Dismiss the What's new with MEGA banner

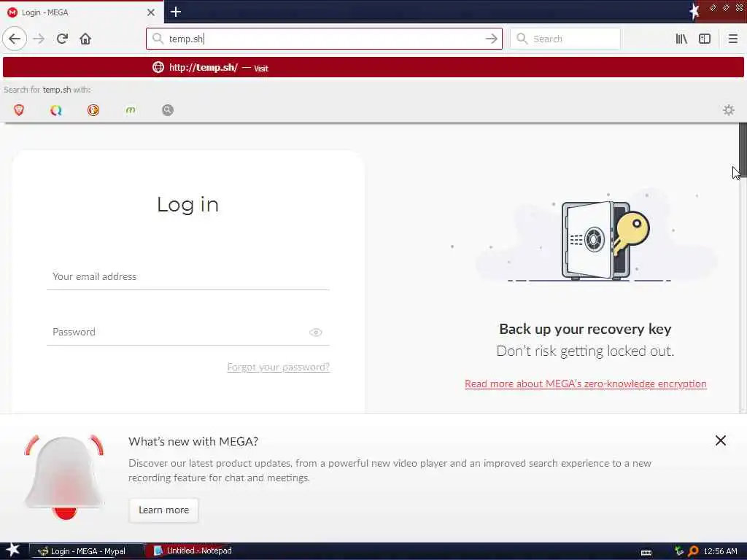point(720,440)
